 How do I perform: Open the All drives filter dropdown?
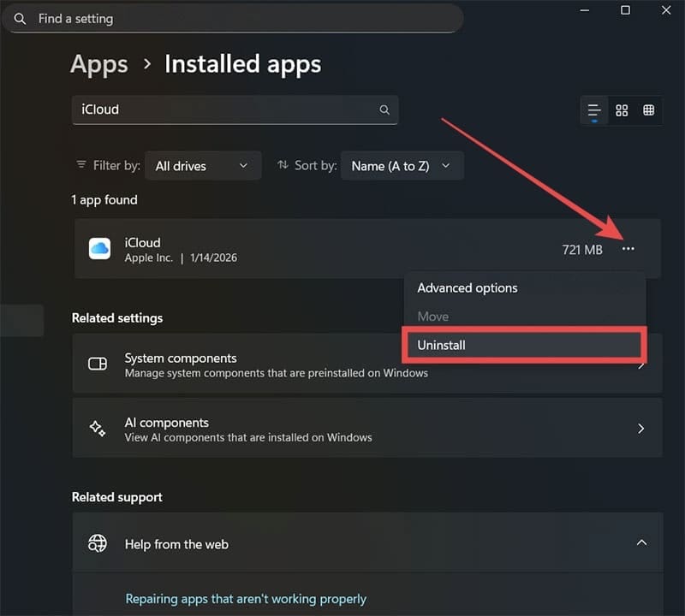pyautogui.click(x=203, y=166)
